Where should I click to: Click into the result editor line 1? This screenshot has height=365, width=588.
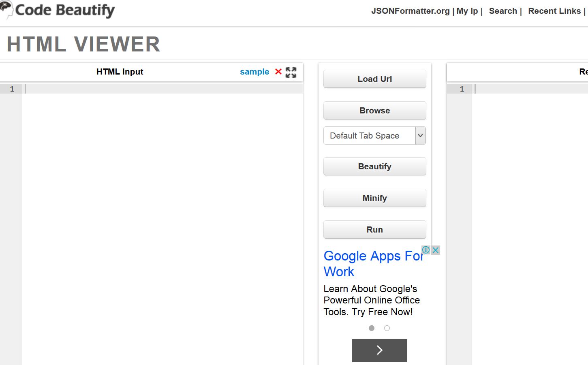pos(530,89)
